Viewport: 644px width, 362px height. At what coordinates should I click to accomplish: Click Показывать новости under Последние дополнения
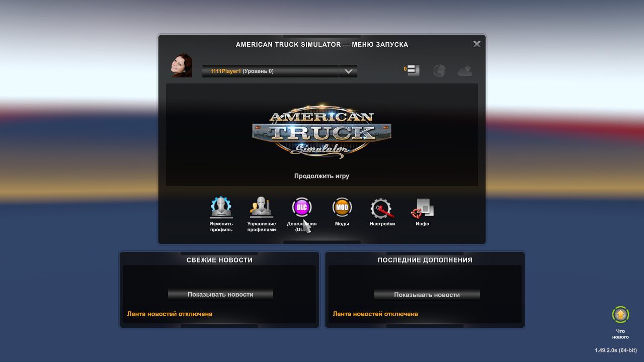click(x=427, y=295)
